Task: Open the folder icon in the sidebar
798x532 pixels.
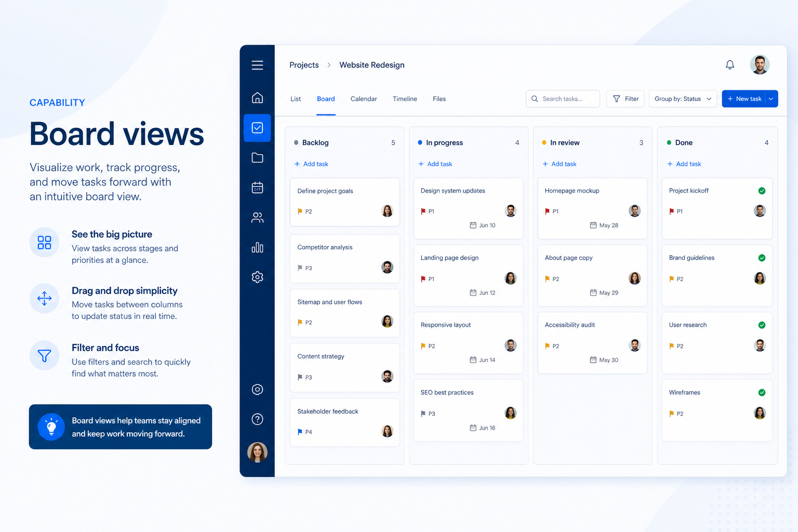Action: tap(257, 157)
